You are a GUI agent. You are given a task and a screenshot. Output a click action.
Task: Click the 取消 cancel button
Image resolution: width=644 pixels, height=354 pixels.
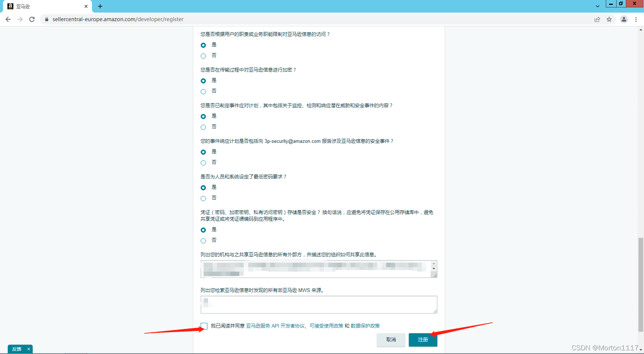click(391, 340)
